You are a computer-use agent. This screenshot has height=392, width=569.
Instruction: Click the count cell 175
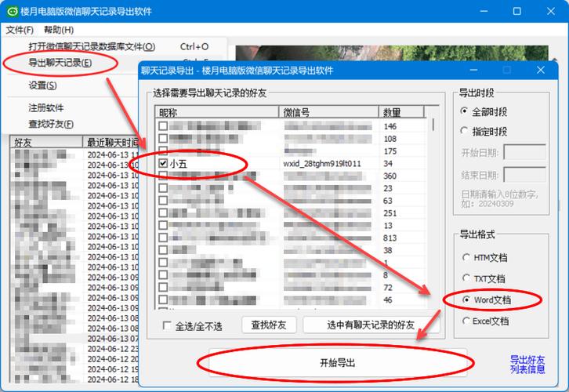(x=390, y=151)
